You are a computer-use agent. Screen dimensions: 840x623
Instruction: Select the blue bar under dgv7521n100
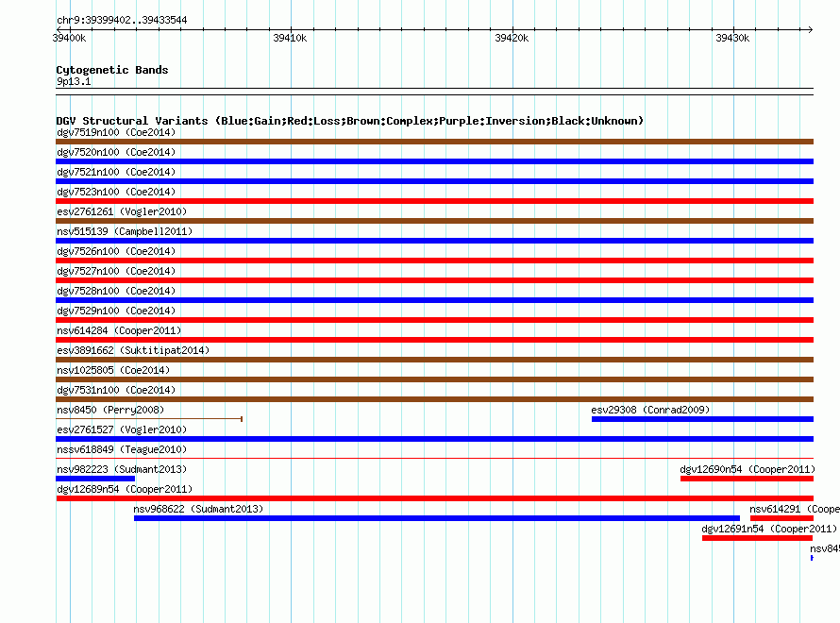click(434, 181)
